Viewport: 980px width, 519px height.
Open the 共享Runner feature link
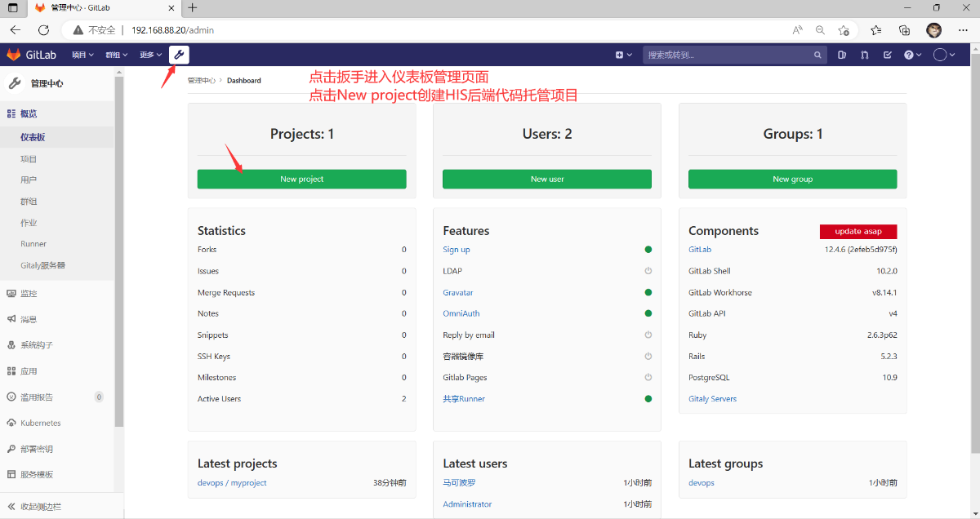[464, 399]
